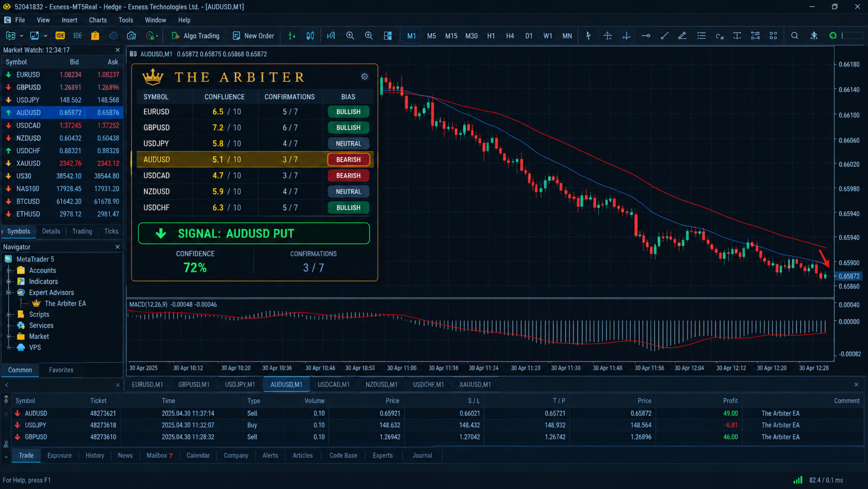Switch chart timeframe to M5
The image size is (868, 489).
click(431, 36)
